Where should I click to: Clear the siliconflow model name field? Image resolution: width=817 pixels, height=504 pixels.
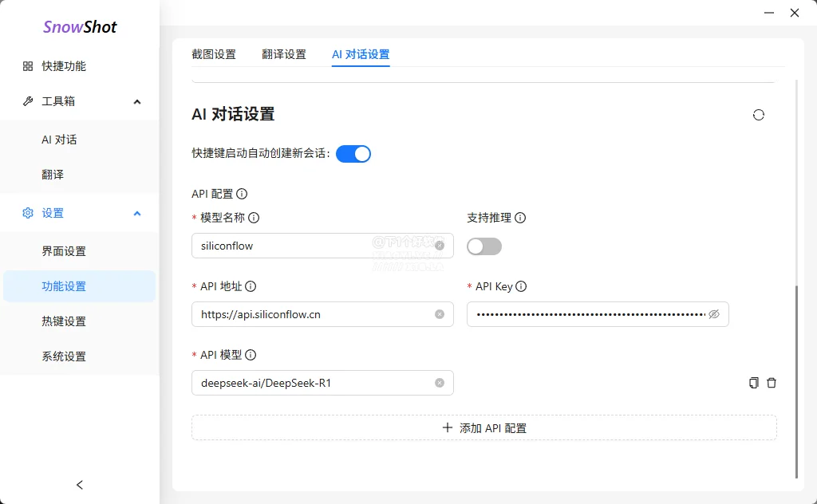pyautogui.click(x=440, y=246)
